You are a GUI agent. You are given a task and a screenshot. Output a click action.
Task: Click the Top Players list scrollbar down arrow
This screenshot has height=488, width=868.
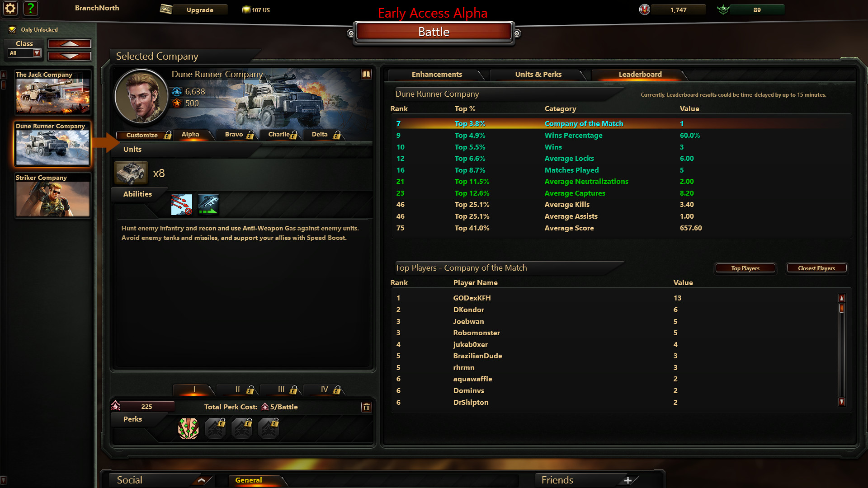tap(842, 402)
